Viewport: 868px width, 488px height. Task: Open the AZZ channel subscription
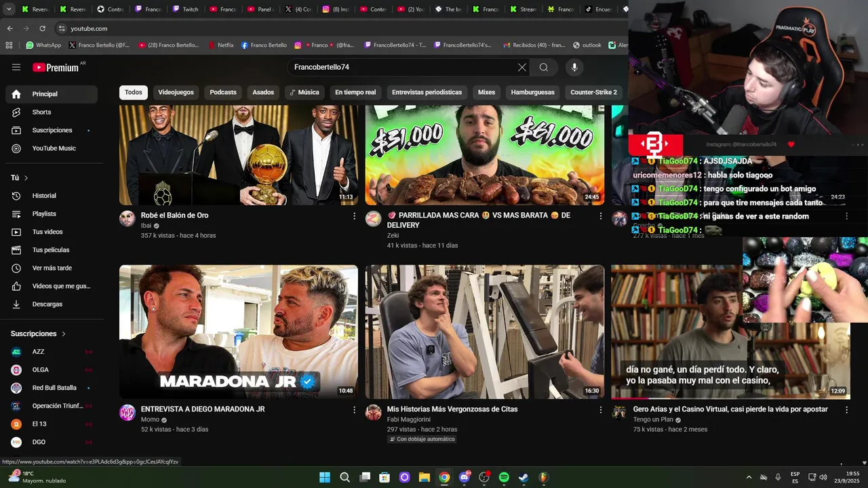[x=52, y=352]
